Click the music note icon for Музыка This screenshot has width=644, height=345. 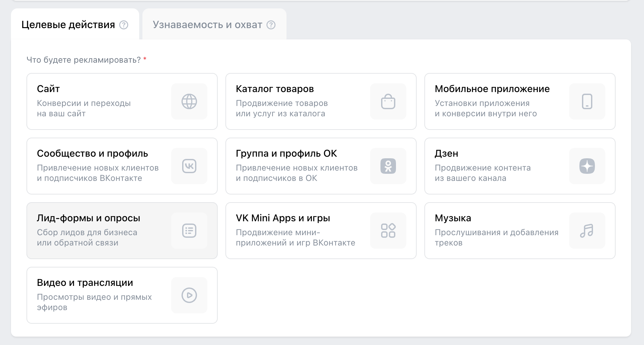click(587, 231)
